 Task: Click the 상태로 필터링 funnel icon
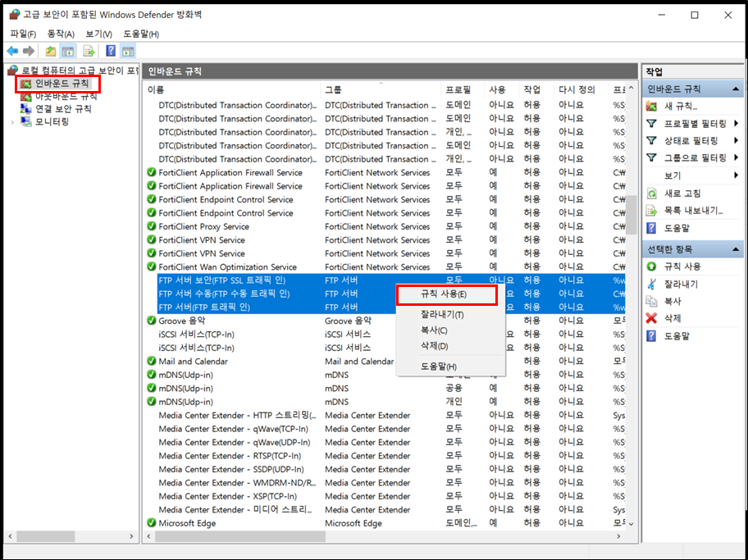pyautogui.click(x=652, y=140)
